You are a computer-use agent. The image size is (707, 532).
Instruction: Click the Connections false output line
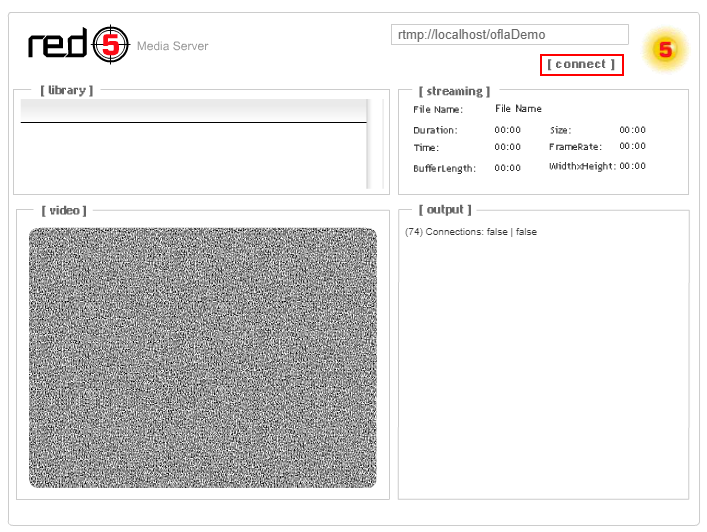coord(471,232)
